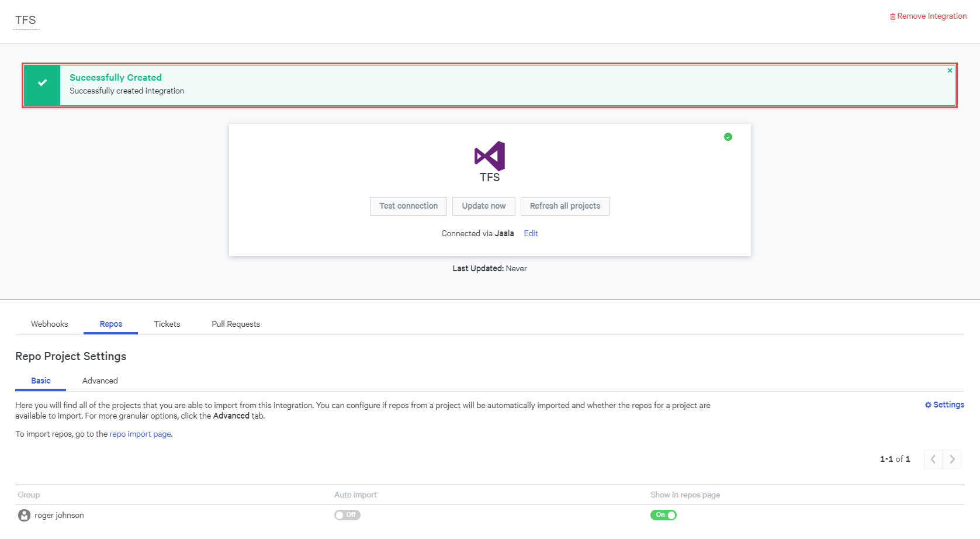Select the Repos tab
Viewport: 980px width, 539px height.
coord(111,324)
